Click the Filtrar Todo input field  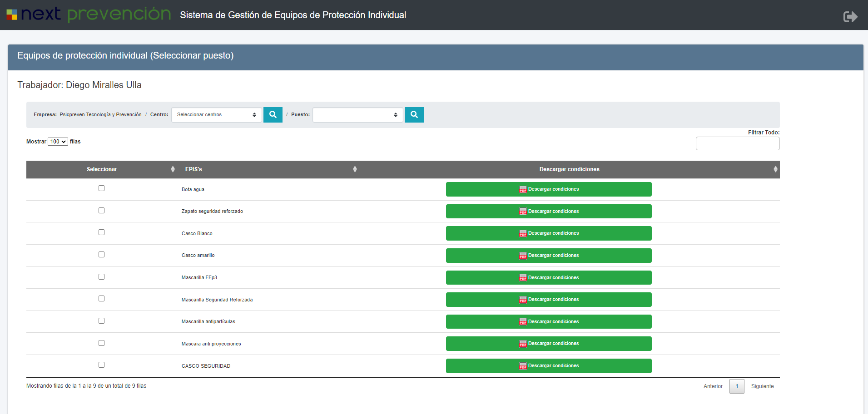click(x=737, y=143)
